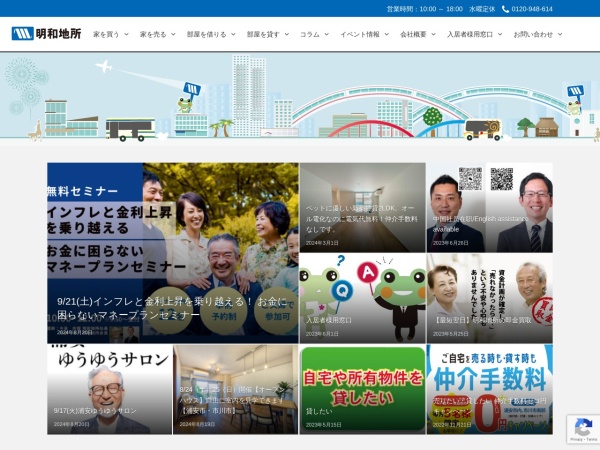The width and height of the screenshot is (600, 450).
Task: Click the 会社概要 nav link
Action: [413, 34]
